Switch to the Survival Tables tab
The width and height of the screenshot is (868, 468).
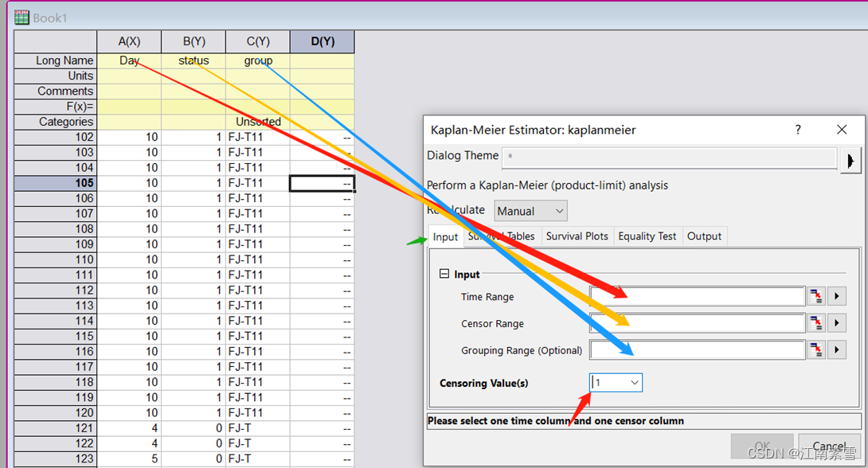tap(502, 236)
